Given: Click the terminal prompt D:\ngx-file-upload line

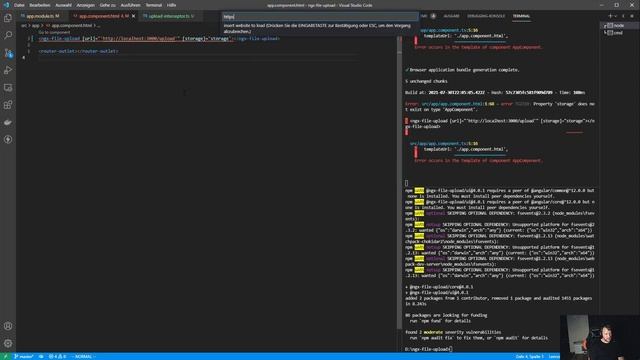Looking at the screenshot, I should [x=429, y=349].
